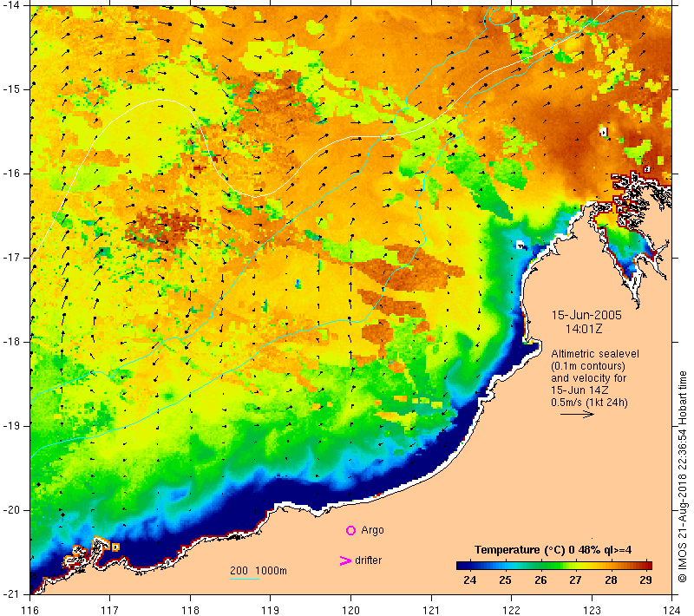
Task: Click the "and velocity for" caption line
Action: tap(589, 378)
